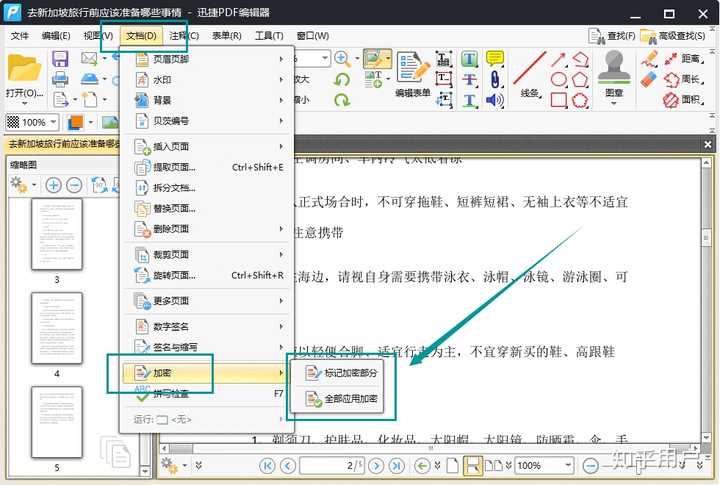Open 数字签名 submenu
720x485 pixels.
pos(207,327)
